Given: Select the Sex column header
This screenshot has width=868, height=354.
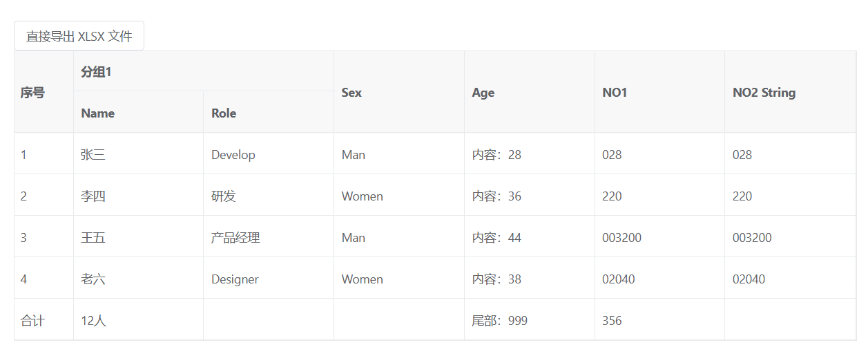Looking at the screenshot, I should click(351, 93).
